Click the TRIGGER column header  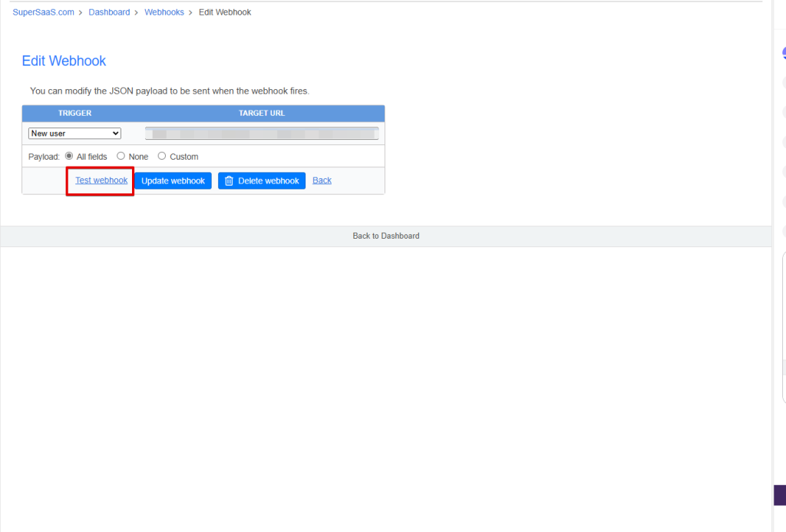tap(74, 113)
